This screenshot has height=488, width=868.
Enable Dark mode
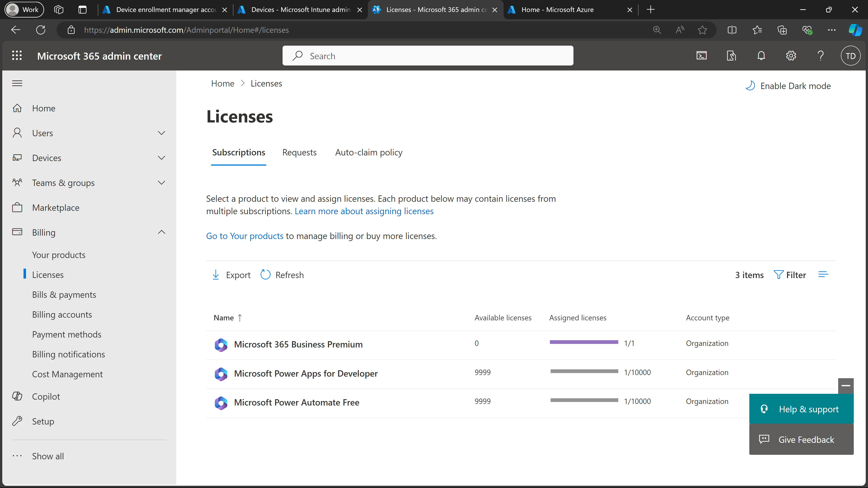[788, 86]
